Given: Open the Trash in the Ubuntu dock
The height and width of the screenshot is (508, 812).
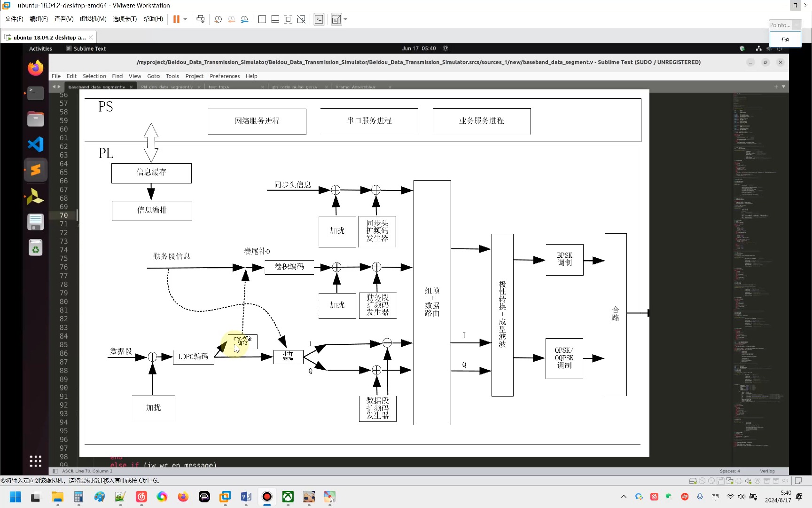Looking at the screenshot, I should click(x=36, y=247).
